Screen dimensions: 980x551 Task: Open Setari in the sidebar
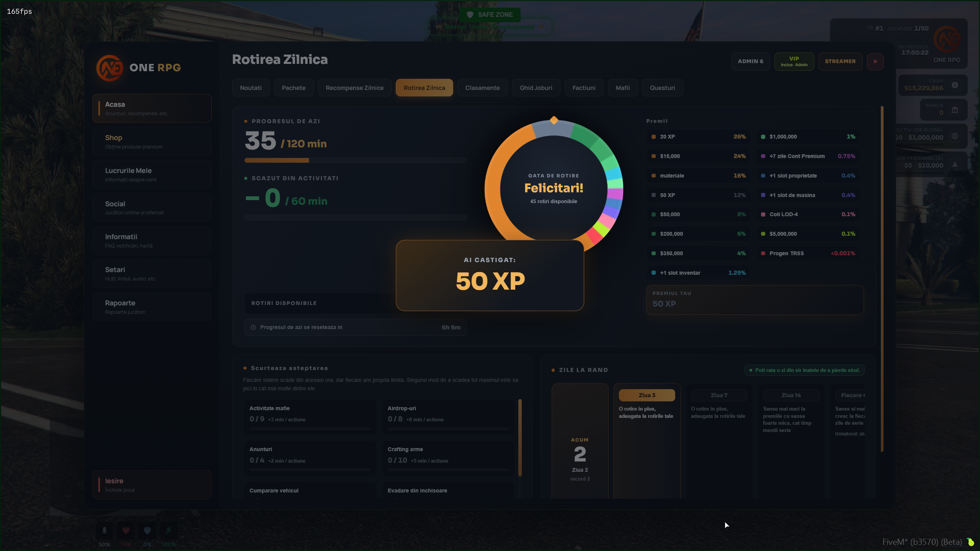(152, 274)
